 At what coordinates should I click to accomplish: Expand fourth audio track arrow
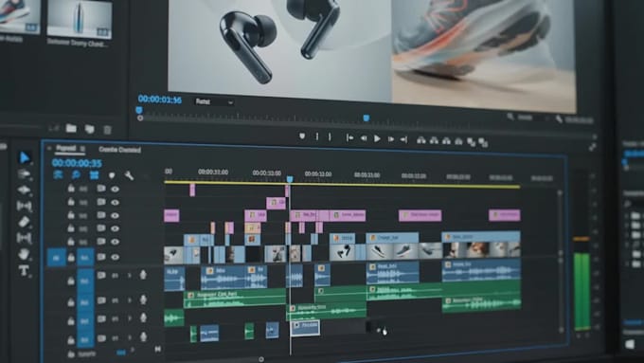click(130, 338)
